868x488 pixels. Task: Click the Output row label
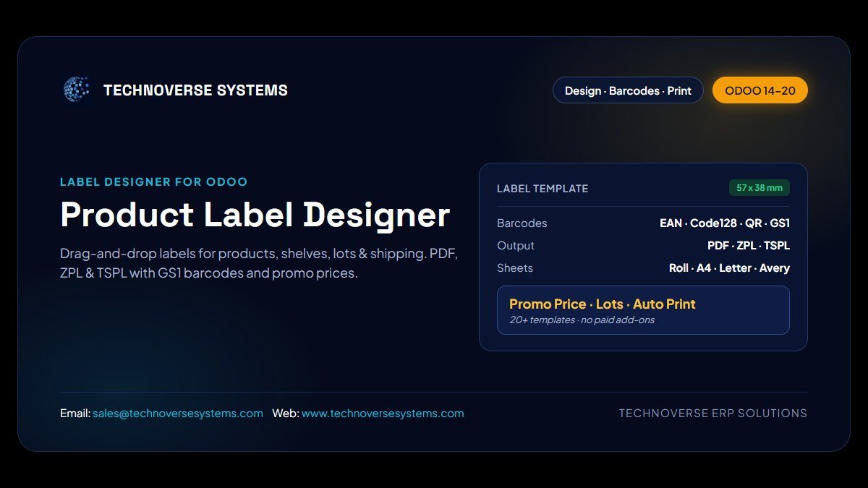click(x=516, y=246)
